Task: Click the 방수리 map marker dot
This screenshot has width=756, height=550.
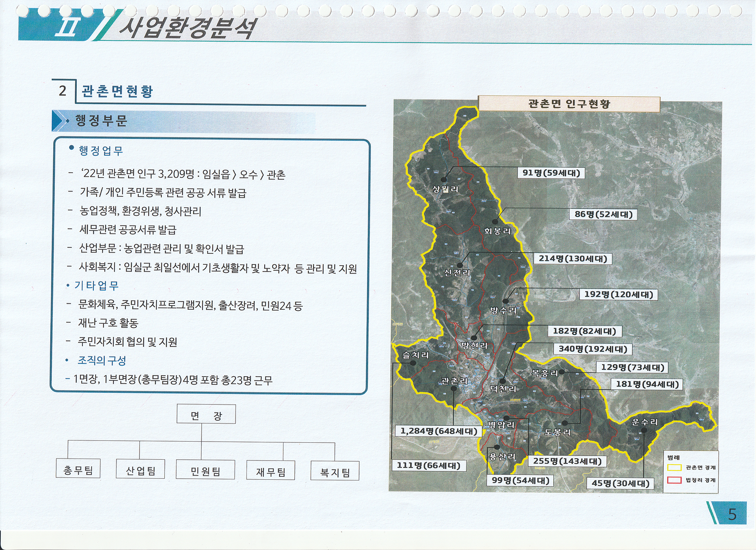Action: point(505,301)
